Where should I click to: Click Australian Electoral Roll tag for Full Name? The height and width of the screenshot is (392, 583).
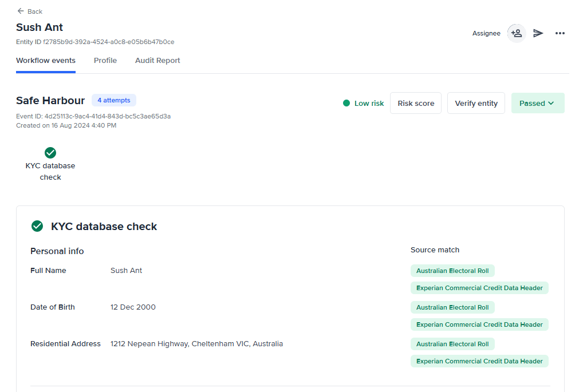tap(452, 271)
